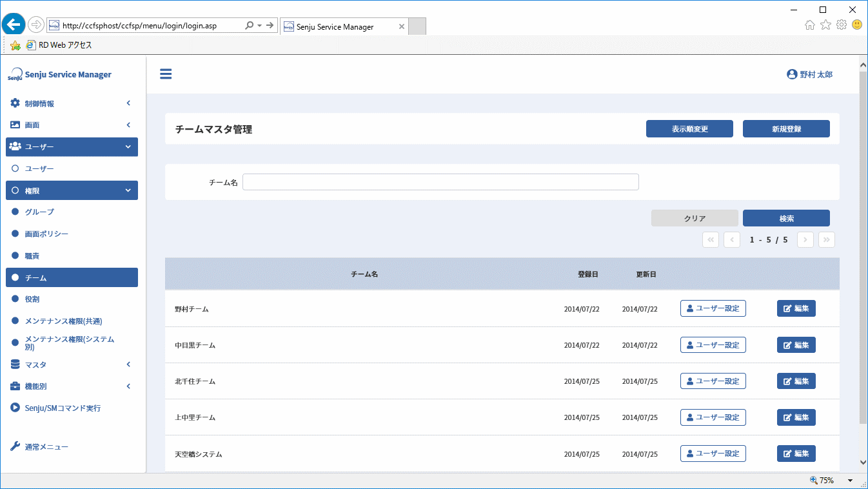This screenshot has height=489, width=868.
Task: Edit the 上中里チーム row
Action: click(796, 417)
